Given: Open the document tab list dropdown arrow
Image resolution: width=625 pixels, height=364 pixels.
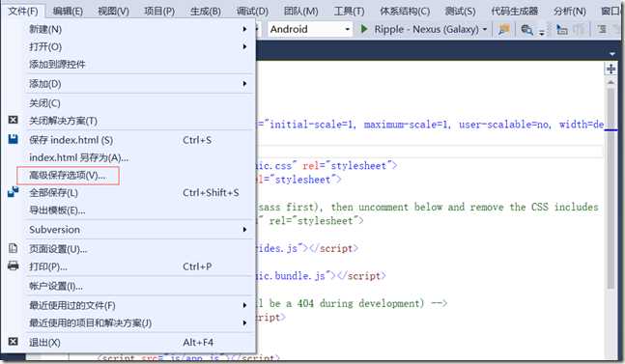Looking at the screenshot, I should (x=612, y=54).
